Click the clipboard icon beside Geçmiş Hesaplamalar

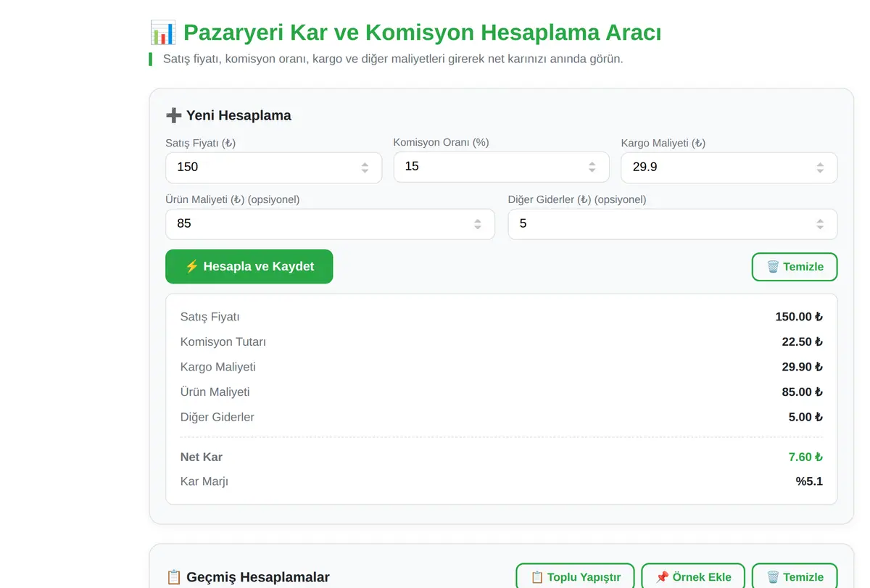click(x=173, y=577)
